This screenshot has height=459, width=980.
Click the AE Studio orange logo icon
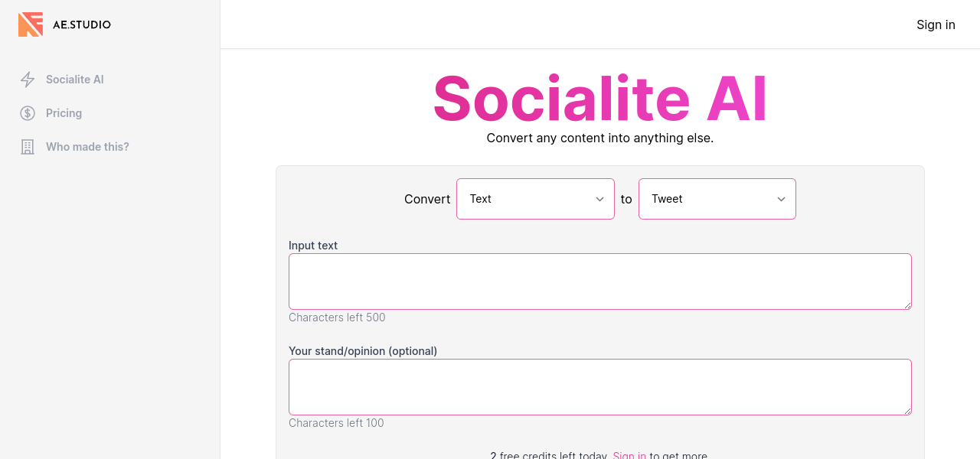(31, 24)
